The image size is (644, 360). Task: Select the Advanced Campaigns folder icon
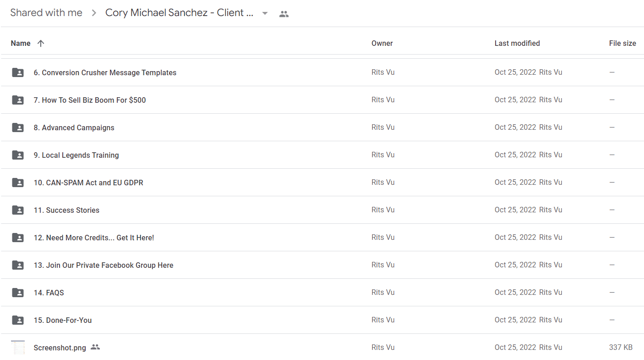[x=18, y=127]
